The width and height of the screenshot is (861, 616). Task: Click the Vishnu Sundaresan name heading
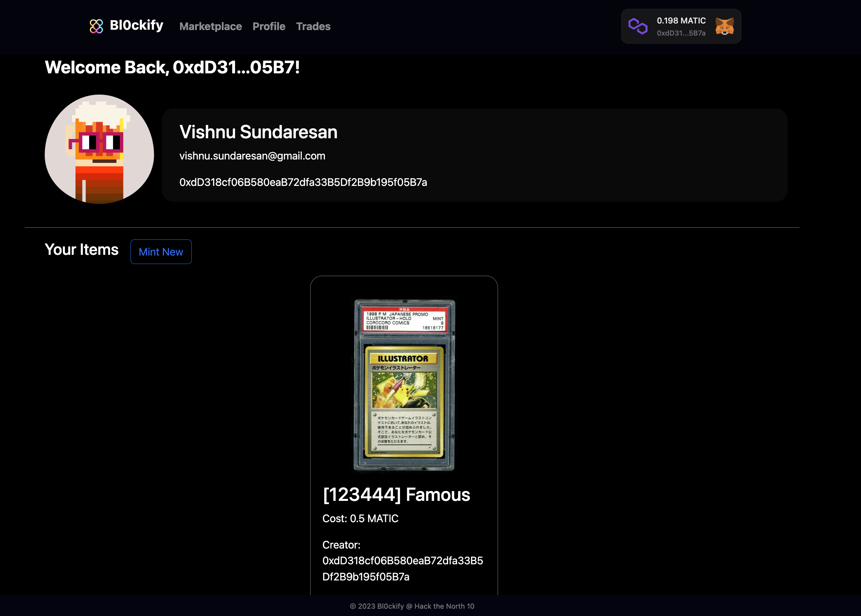[258, 132]
